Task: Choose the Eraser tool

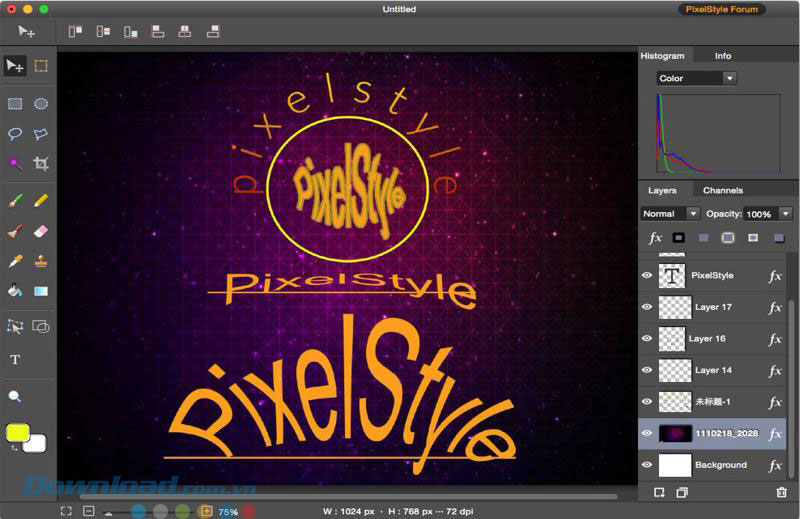Action: pyautogui.click(x=41, y=231)
